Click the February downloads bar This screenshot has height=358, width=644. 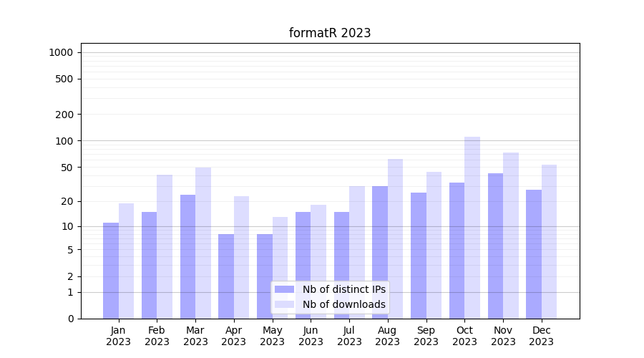click(x=165, y=246)
